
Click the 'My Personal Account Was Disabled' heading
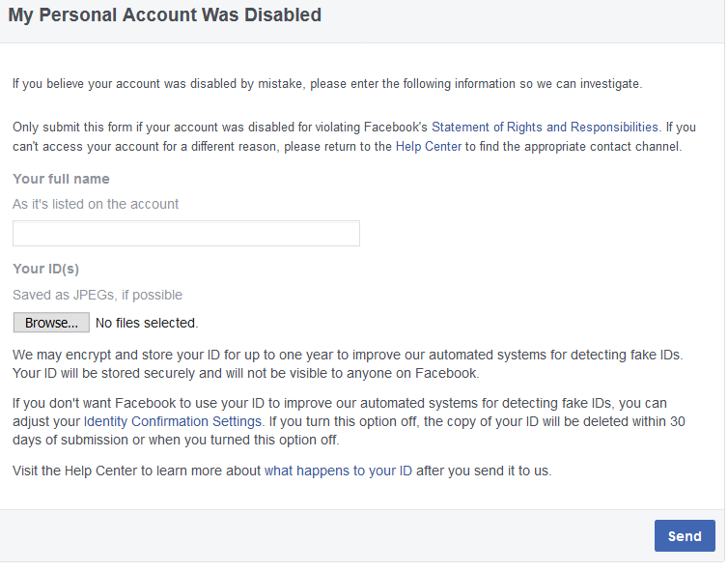coord(165,16)
